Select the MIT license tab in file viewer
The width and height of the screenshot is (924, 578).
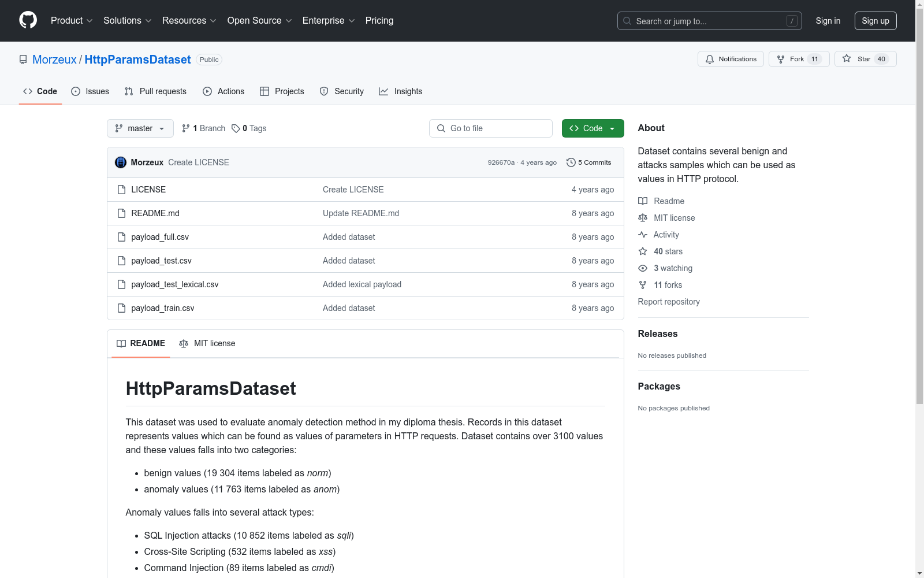207,343
